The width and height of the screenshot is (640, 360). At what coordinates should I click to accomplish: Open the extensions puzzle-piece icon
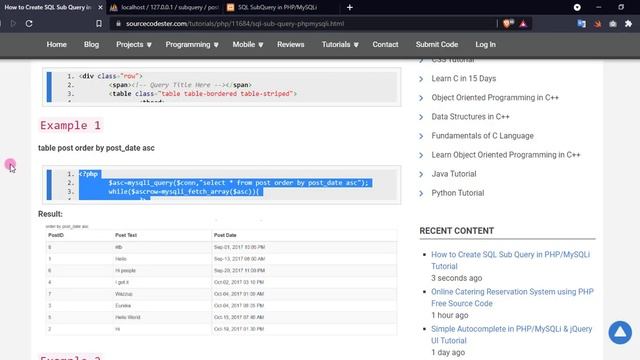coord(629,24)
